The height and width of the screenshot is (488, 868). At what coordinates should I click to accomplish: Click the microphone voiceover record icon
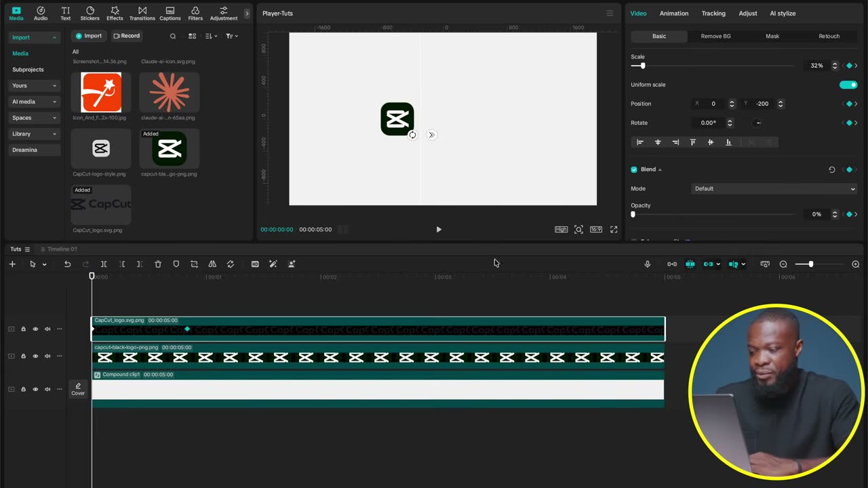point(647,264)
